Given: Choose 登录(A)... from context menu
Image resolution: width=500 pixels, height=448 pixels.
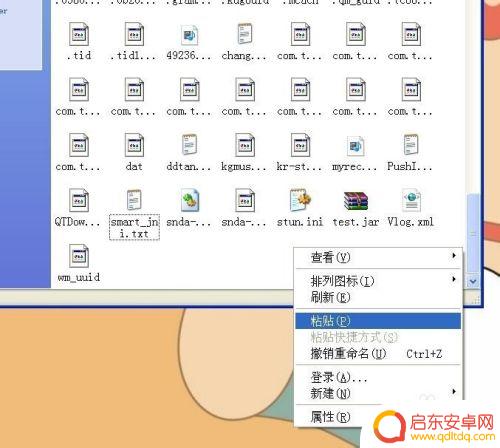Looking at the screenshot, I should coord(378,377).
